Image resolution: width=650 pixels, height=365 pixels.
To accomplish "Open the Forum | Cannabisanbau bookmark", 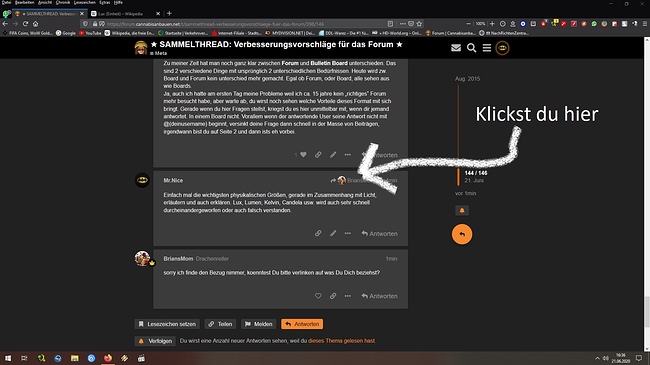I will pos(451,33).
